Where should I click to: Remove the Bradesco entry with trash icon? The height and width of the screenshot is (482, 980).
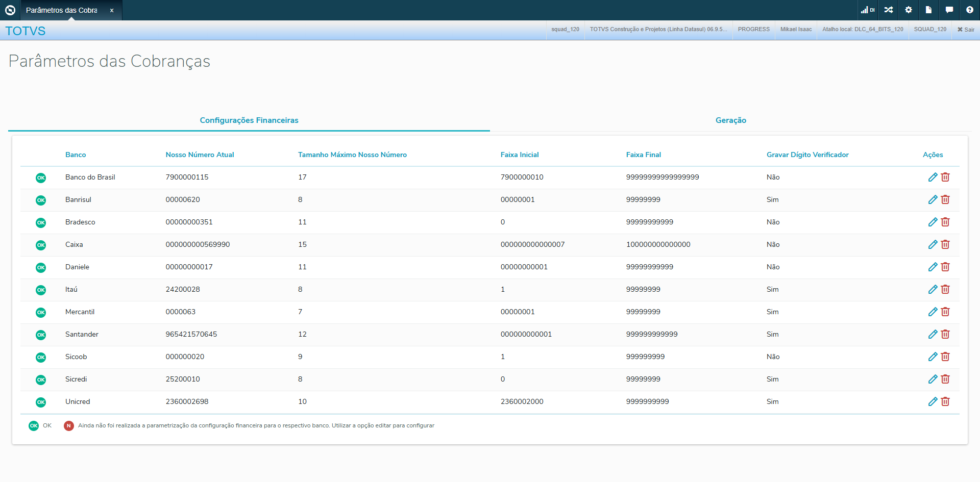point(945,222)
